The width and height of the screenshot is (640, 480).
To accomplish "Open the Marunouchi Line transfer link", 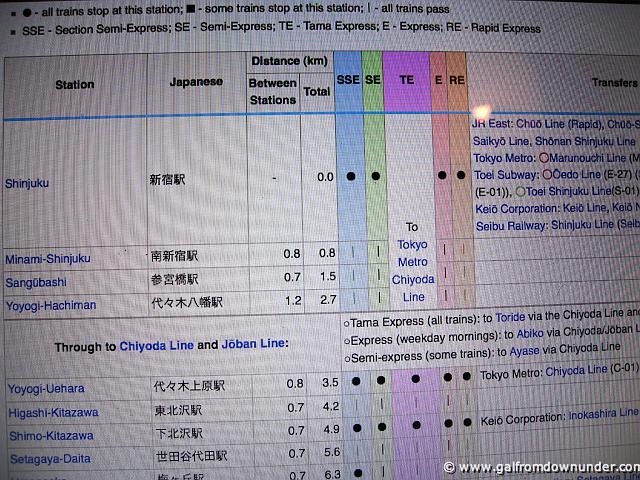I will point(587,158).
